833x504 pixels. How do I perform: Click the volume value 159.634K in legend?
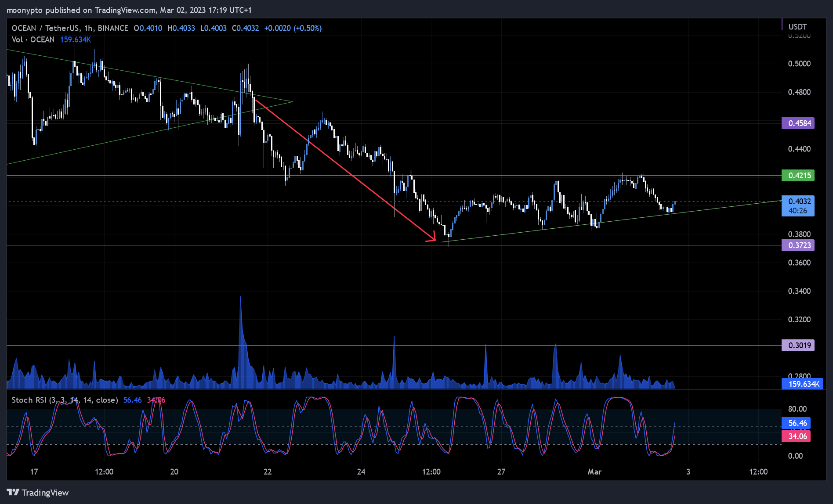click(x=76, y=40)
